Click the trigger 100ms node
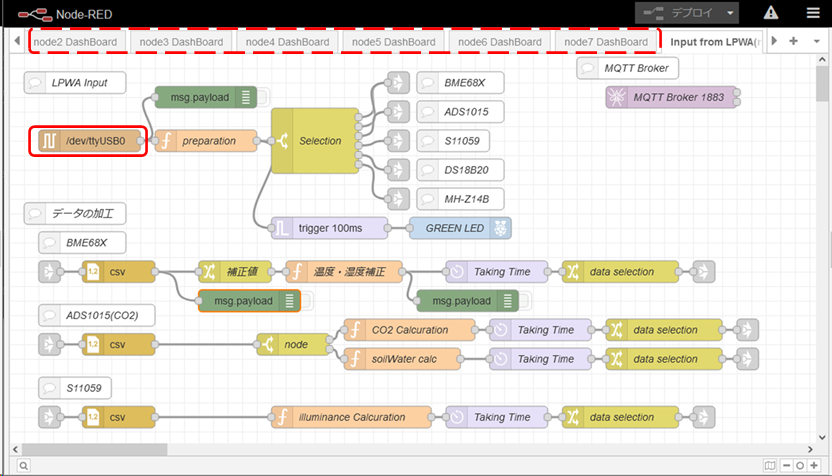The image size is (832, 476). [x=329, y=228]
